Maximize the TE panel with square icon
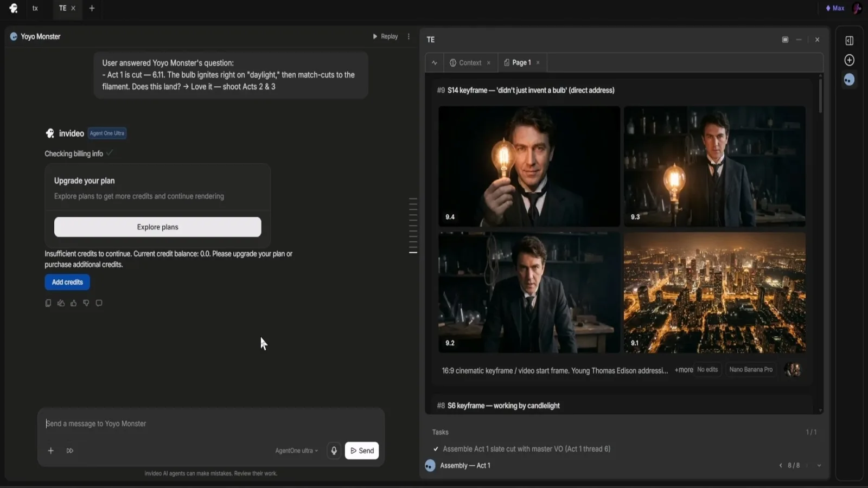 tap(785, 40)
